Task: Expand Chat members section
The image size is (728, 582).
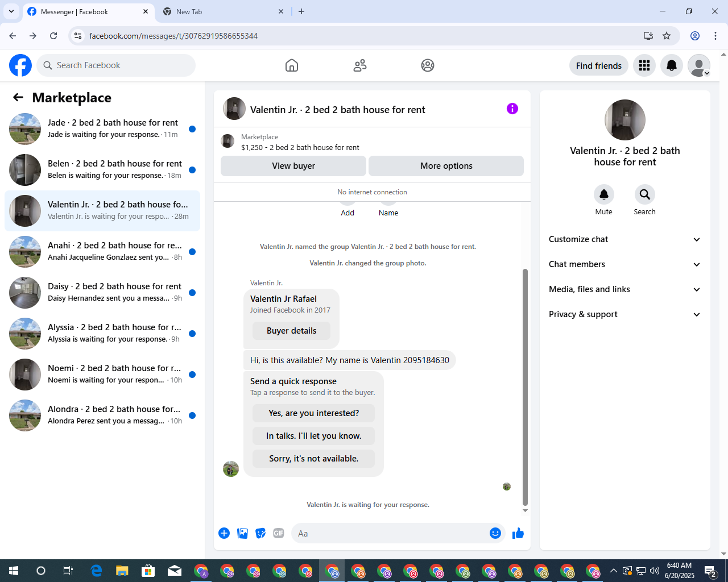Action: (x=625, y=264)
